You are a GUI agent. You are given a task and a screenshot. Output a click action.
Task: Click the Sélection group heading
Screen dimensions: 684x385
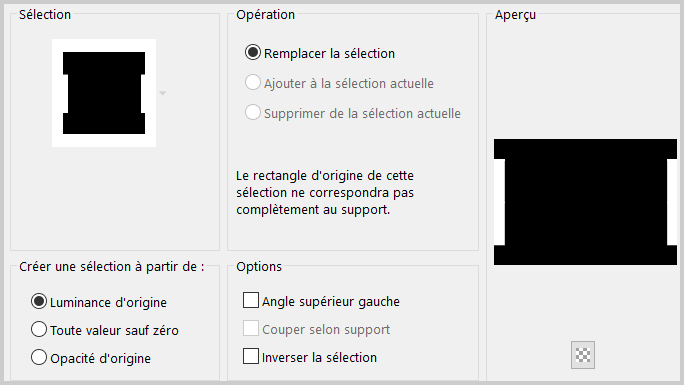(x=45, y=15)
